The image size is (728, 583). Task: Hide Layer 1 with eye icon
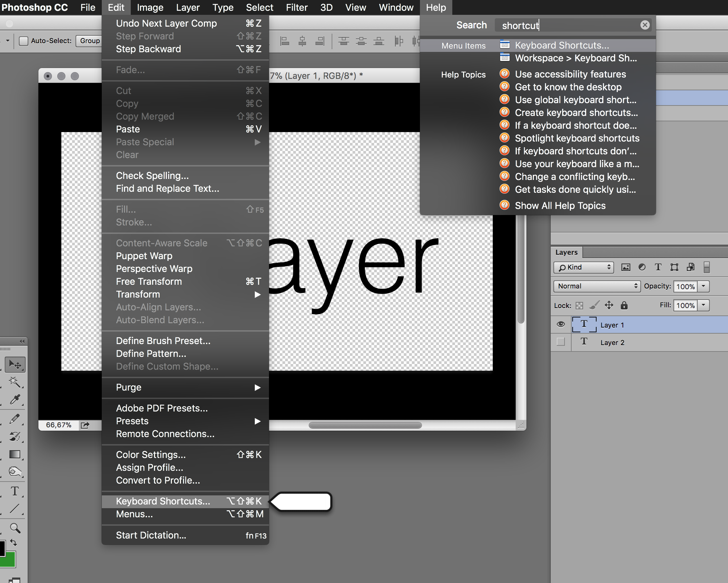(x=560, y=325)
